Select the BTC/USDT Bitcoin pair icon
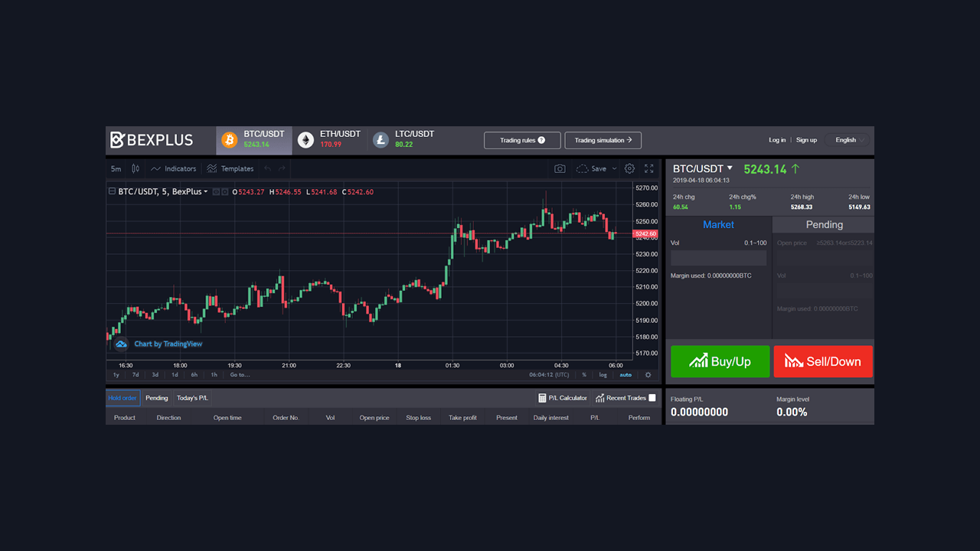980x551 pixels. [x=229, y=140]
